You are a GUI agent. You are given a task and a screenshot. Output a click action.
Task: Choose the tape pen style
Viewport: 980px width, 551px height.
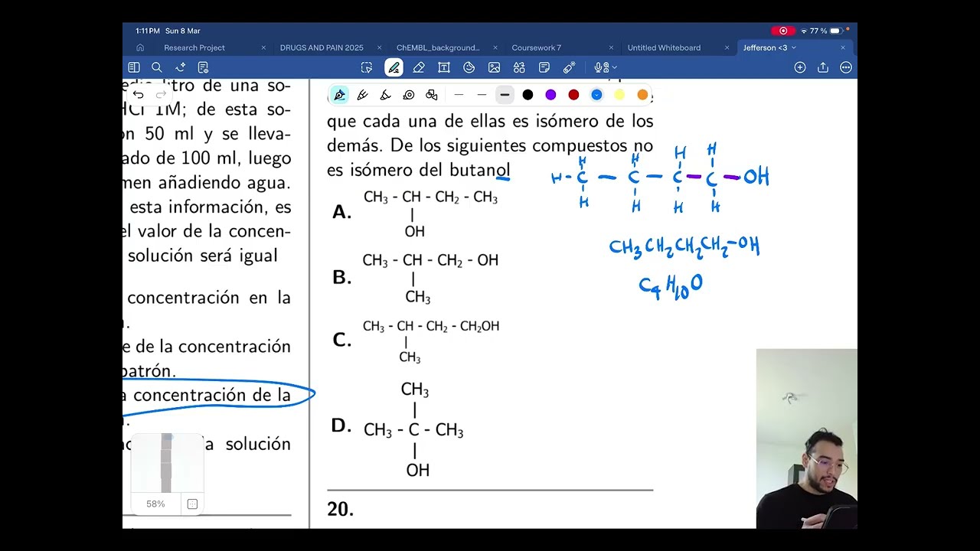(x=409, y=95)
